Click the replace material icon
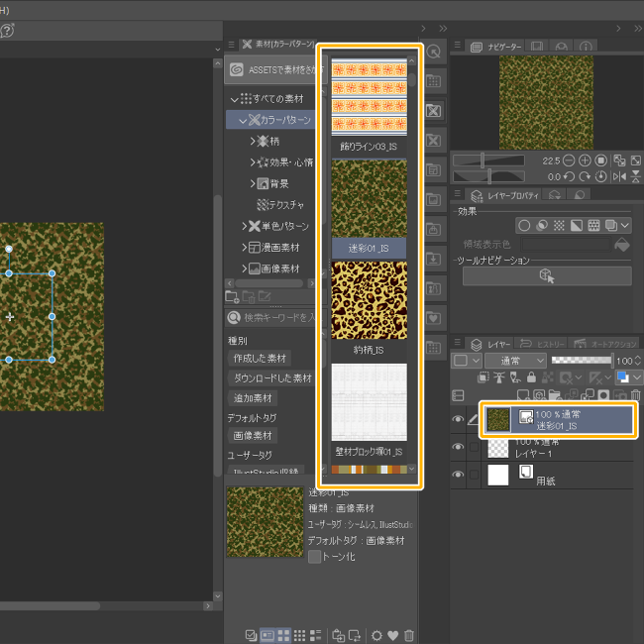644x644 pixels. pyautogui.click(x=354, y=635)
